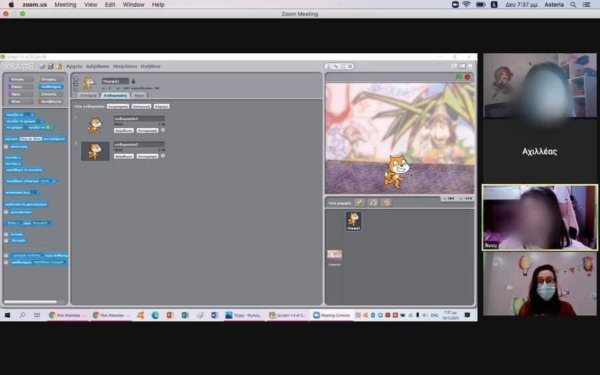Click the paint new sprite icon
This screenshot has height=375, width=600.
click(x=360, y=203)
